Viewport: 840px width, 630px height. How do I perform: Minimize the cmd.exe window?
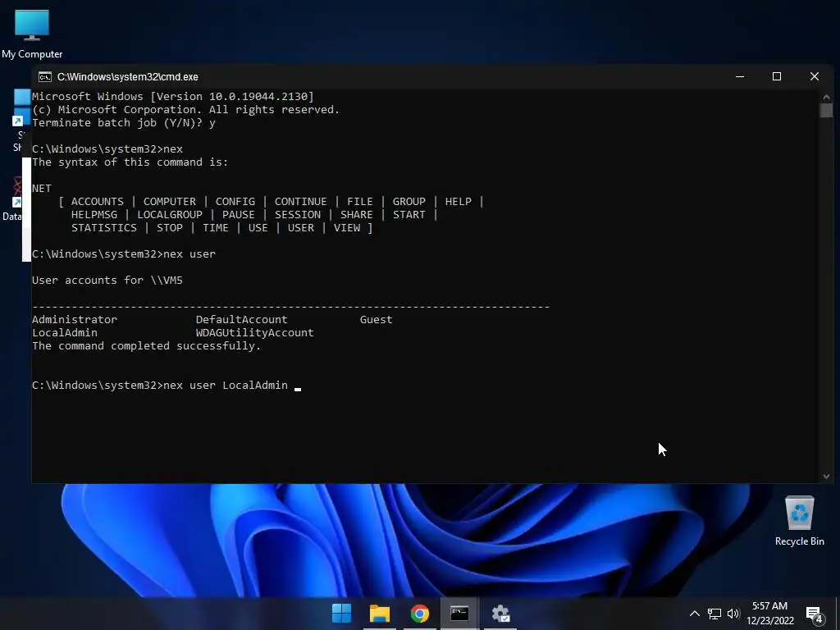[x=740, y=76]
